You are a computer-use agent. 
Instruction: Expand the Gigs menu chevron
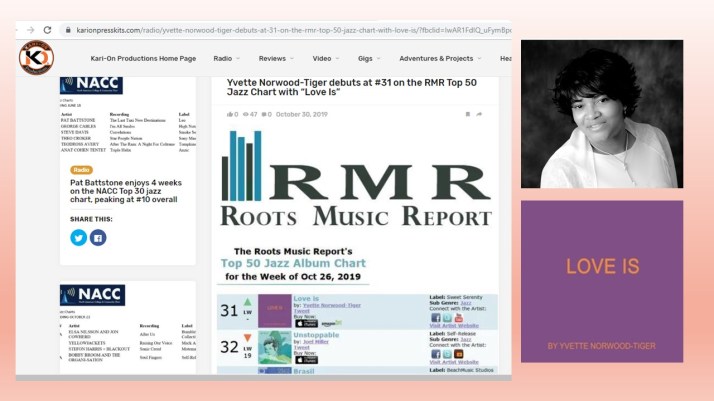pyautogui.click(x=378, y=59)
